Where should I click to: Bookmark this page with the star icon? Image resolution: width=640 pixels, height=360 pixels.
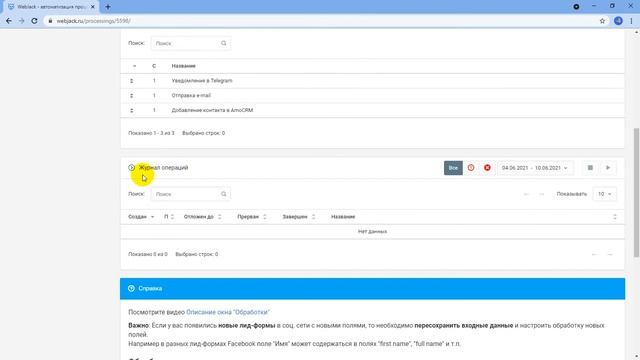(x=602, y=21)
